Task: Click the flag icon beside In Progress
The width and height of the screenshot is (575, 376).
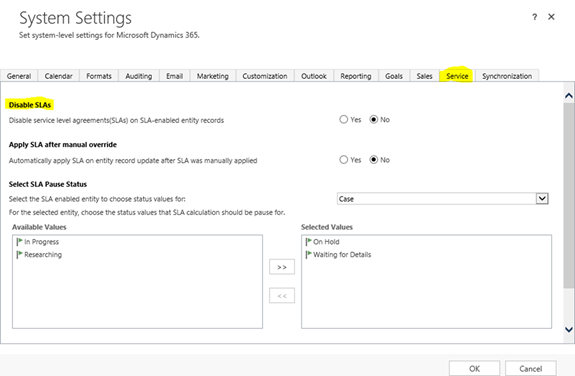Action: point(19,242)
